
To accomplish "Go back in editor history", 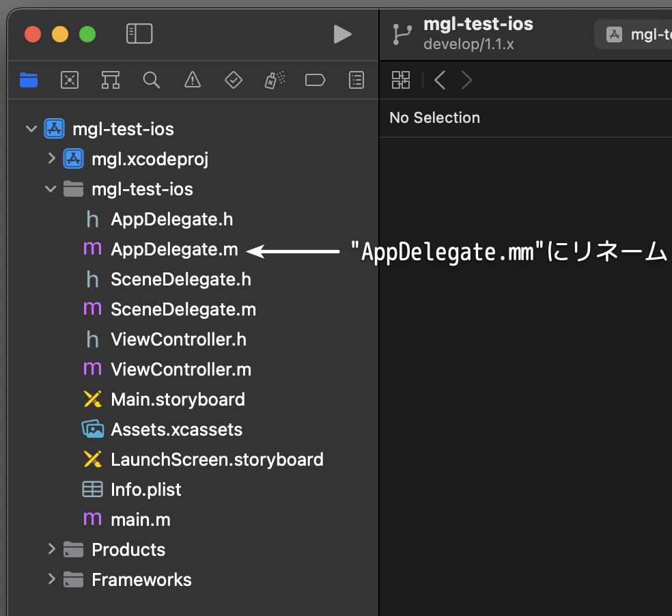I will tap(440, 80).
